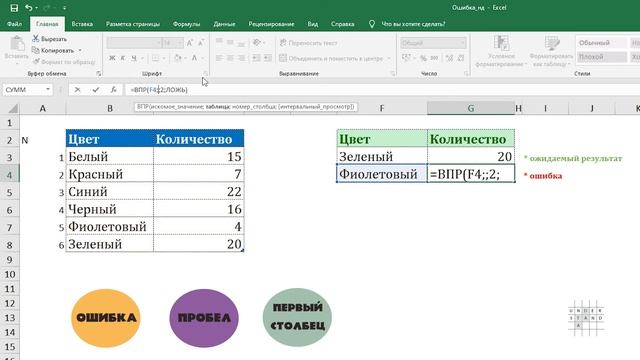
Task: Select the row 4 header
Action: tap(9, 175)
